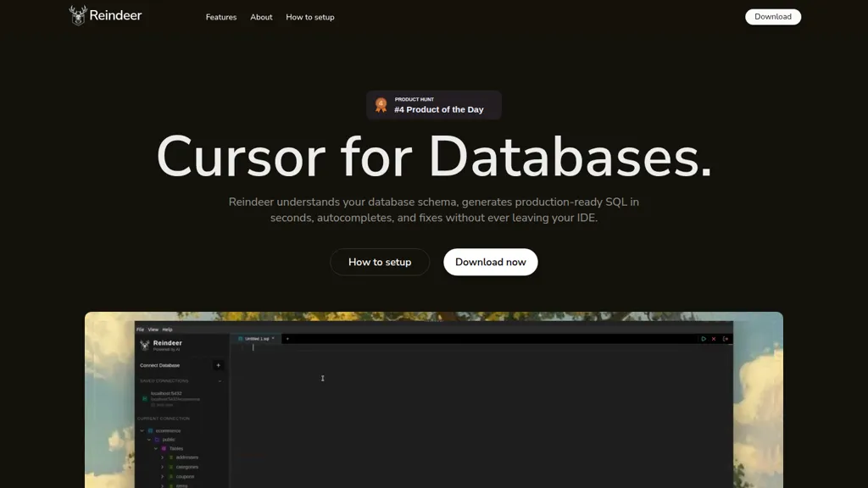Click the green coupons table icon

coord(171,476)
